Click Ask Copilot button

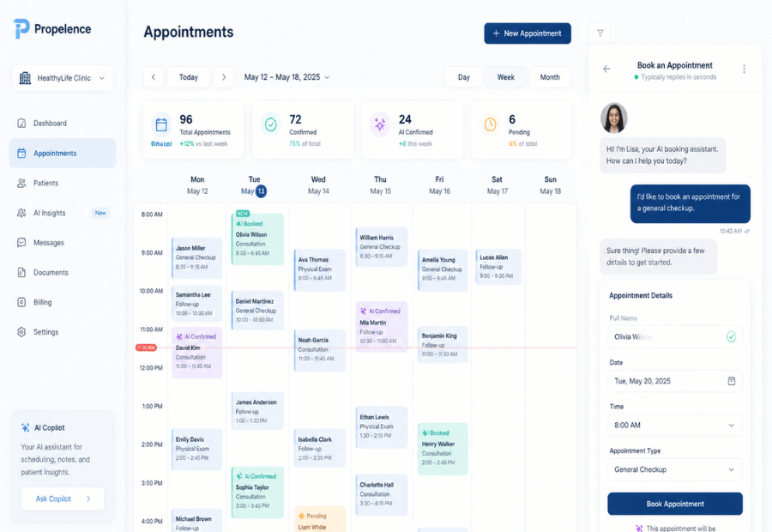coord(63,499)
